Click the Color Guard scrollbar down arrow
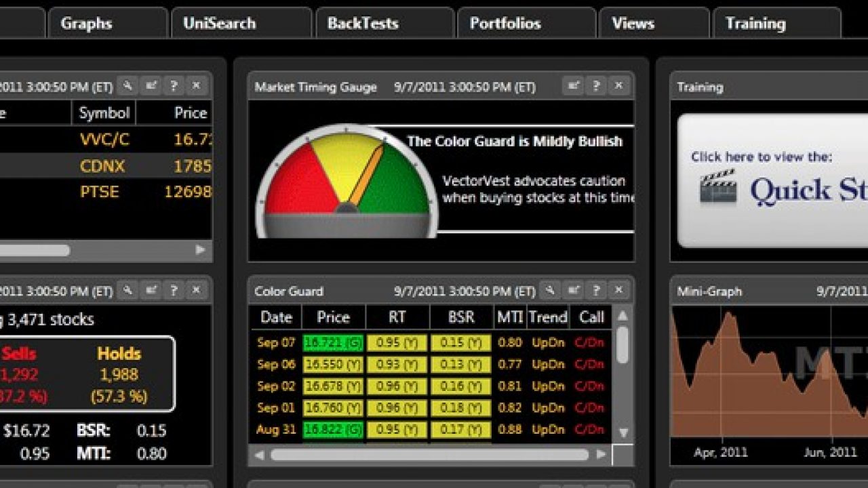Image resolution: width=868 pixels, height=488 pixels. pyautogui.click(x=623, y=432)
